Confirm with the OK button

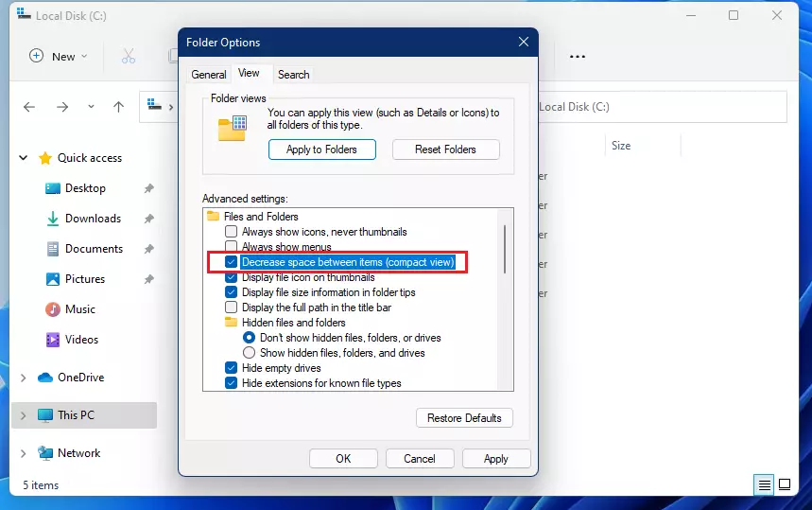tap(343, 459)
